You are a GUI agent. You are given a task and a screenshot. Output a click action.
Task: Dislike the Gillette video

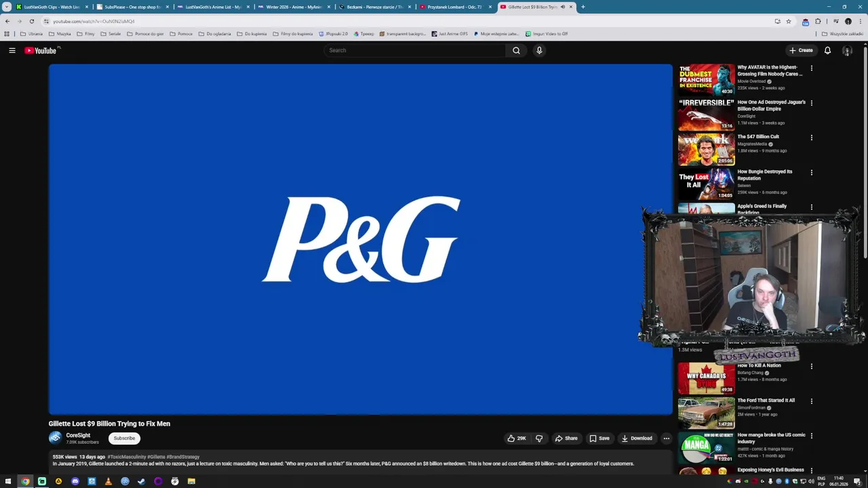pos(539,439)
